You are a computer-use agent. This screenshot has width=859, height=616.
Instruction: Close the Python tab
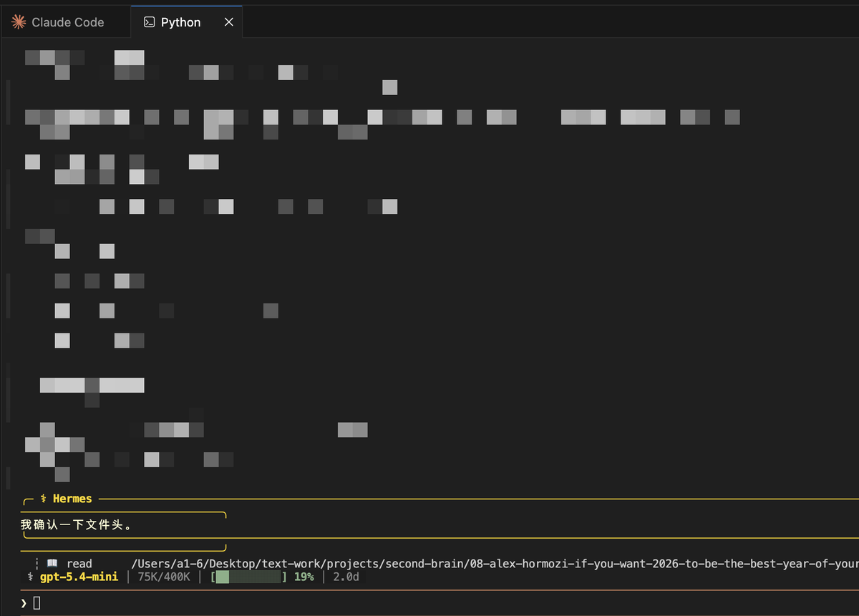click(x=229, y=22)
